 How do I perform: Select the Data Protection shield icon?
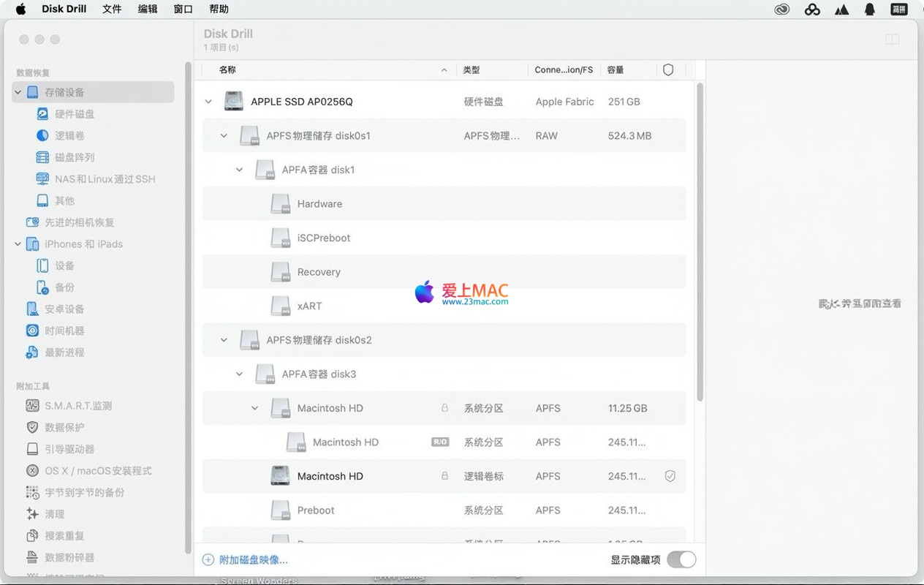(32, 427)
